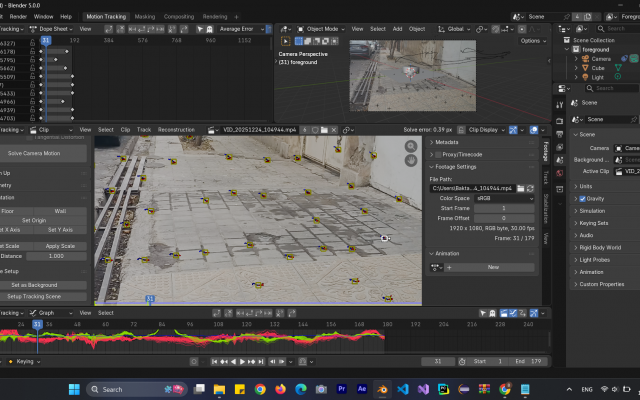Open folder browser next to File Path
640x400 pixels.
pyautogui.click(x=520, y=188)
